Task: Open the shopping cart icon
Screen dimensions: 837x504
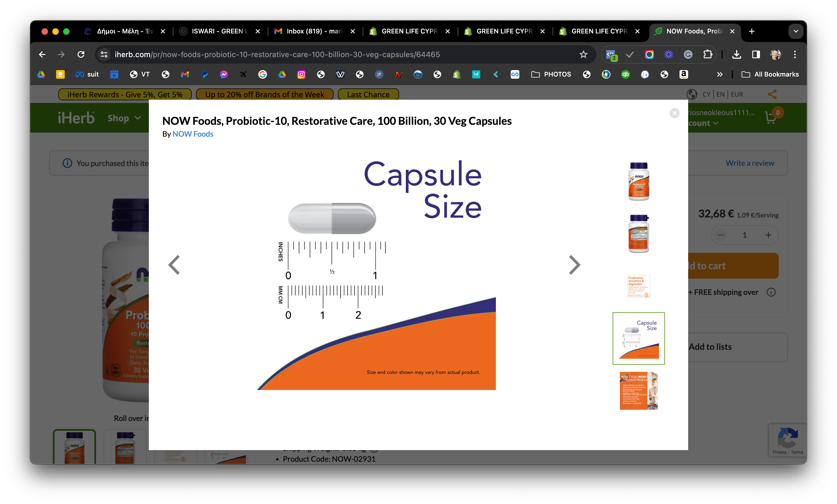Action: click(771, 118)
